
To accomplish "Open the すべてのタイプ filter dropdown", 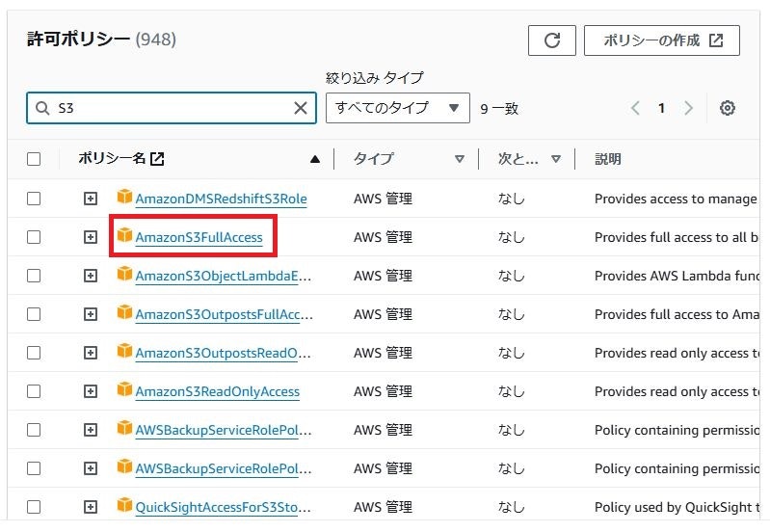I will (398, 108).
